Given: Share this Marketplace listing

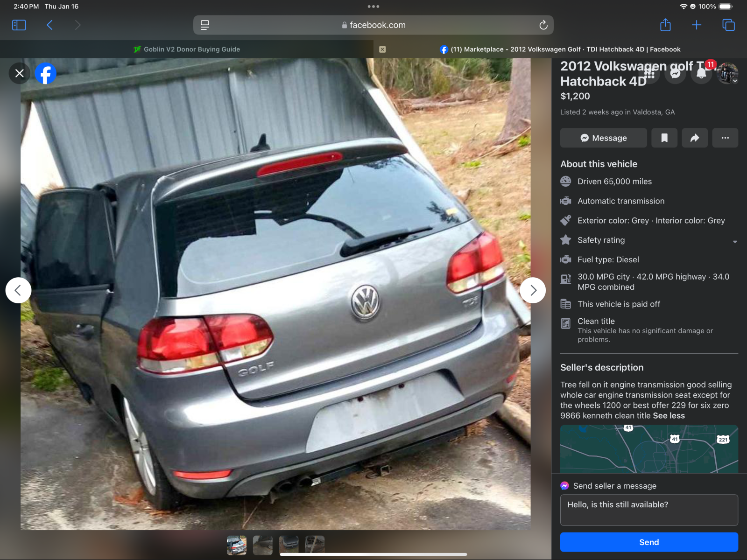Looking at the screenshot, I should (x=694, y=138).
